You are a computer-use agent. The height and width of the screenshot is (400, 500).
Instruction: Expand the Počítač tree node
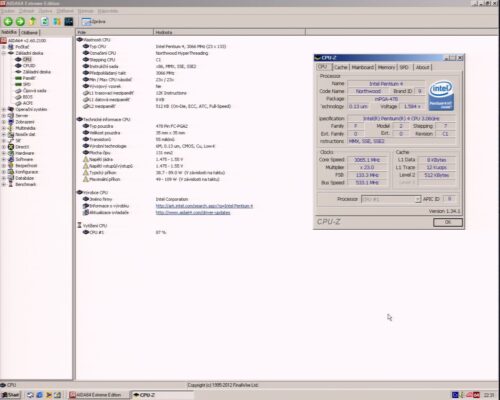(x=4, y=47)
